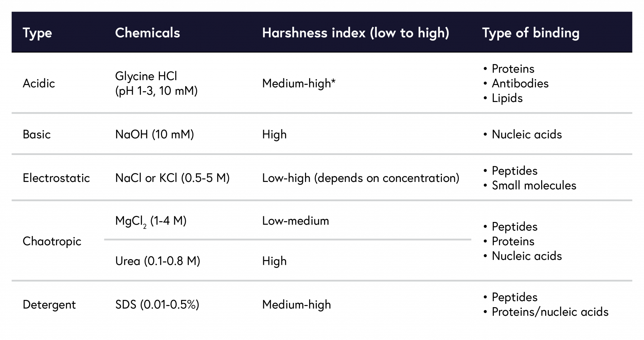Image resolution: width=644 pixels, height=340 pixels.
Task: Click the bottom row divider line
Action: pos(322,280)
